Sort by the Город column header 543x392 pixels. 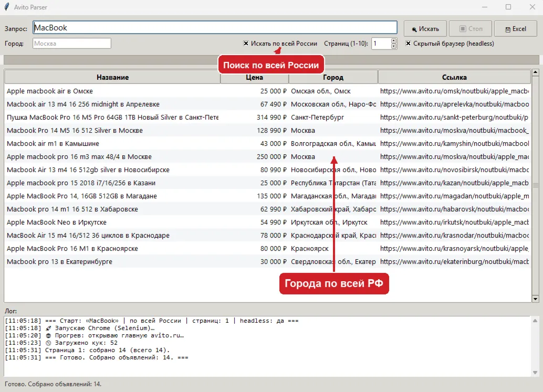coord(333,77)
